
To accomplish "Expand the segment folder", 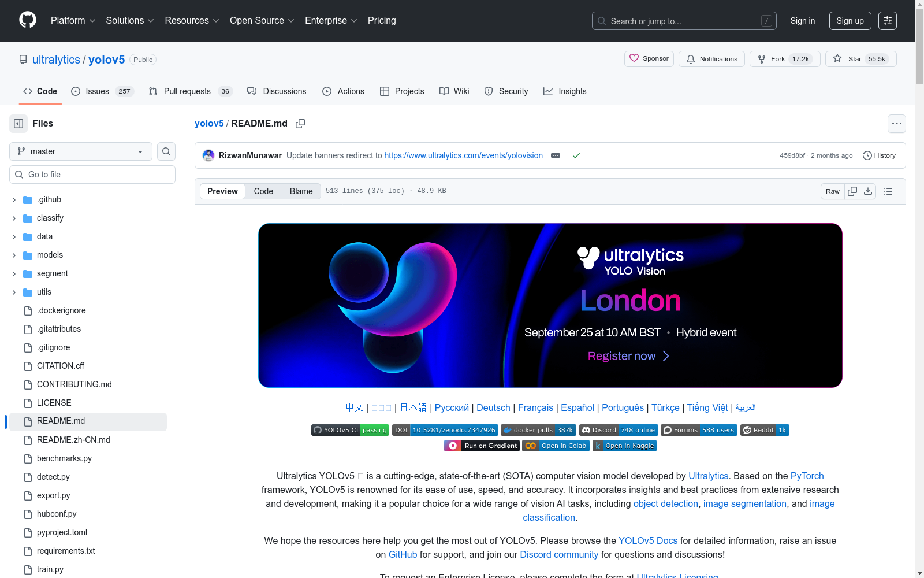I will [x=14, y=273].
